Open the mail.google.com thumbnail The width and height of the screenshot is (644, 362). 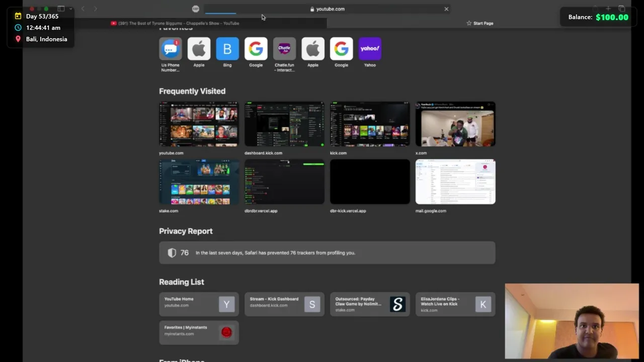tap(455, 182)
